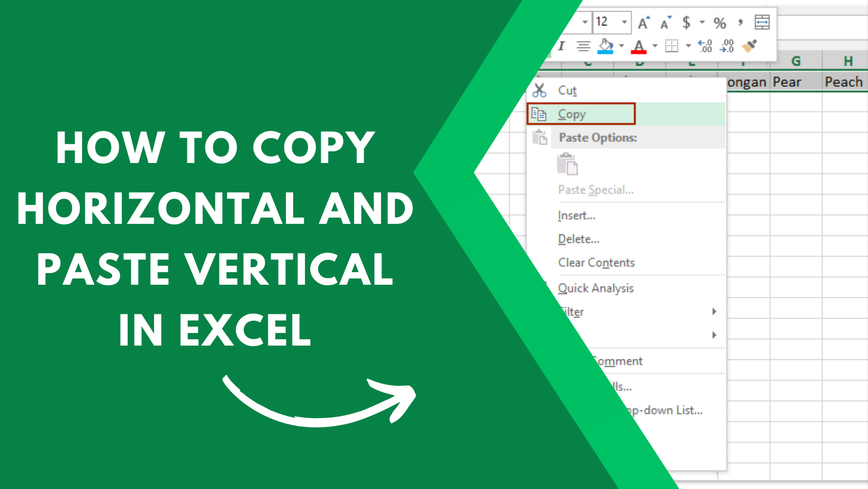This screenshot has height=489, width=868.
Task: Apply Accounting Number Format dollar icon
Action: 686,22
